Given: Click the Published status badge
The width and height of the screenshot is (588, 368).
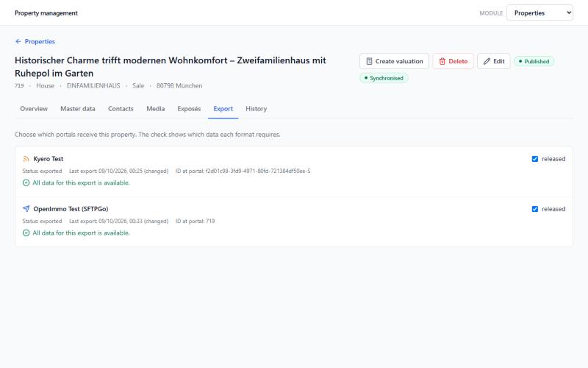Looking at the screenshot, I should click(534, 61).
